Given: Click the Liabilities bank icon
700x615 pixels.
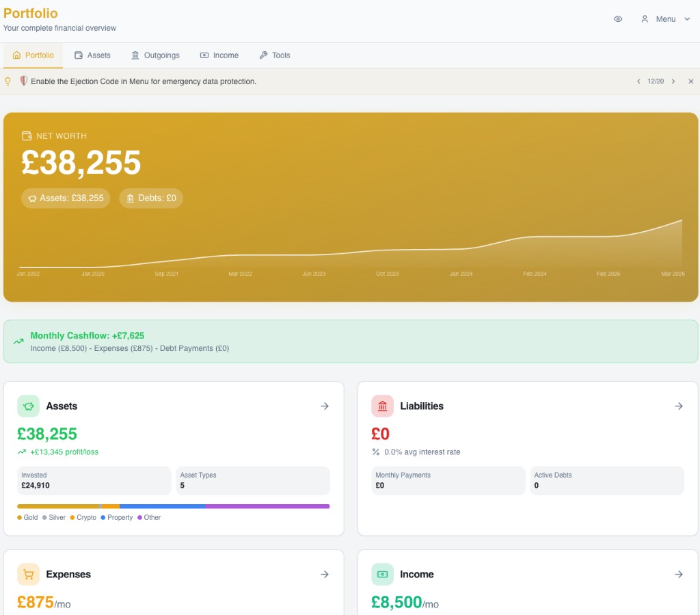Looking at the screenshot, I should tap(382, 406).
